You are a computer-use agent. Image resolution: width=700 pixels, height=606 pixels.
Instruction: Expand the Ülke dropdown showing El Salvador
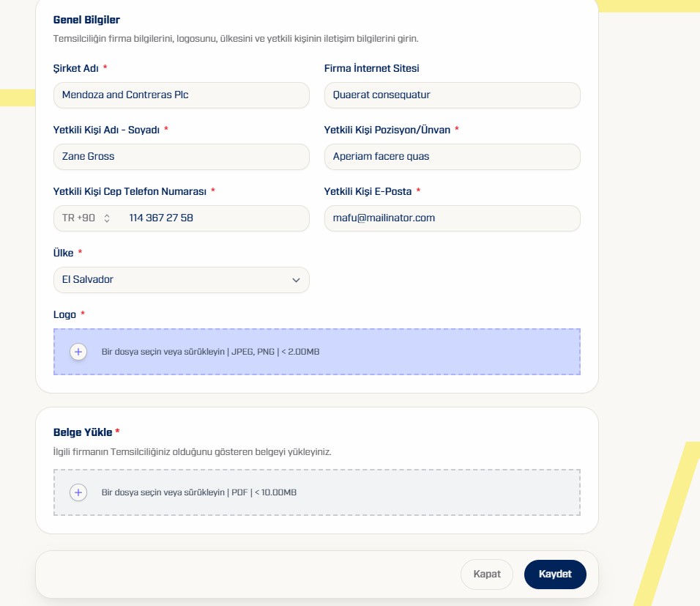point(182,280)
